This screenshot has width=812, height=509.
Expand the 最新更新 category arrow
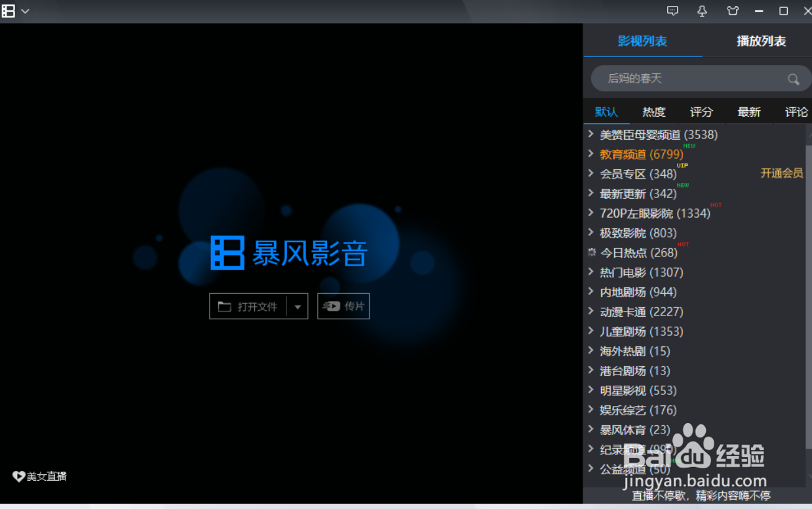[591, 193]
